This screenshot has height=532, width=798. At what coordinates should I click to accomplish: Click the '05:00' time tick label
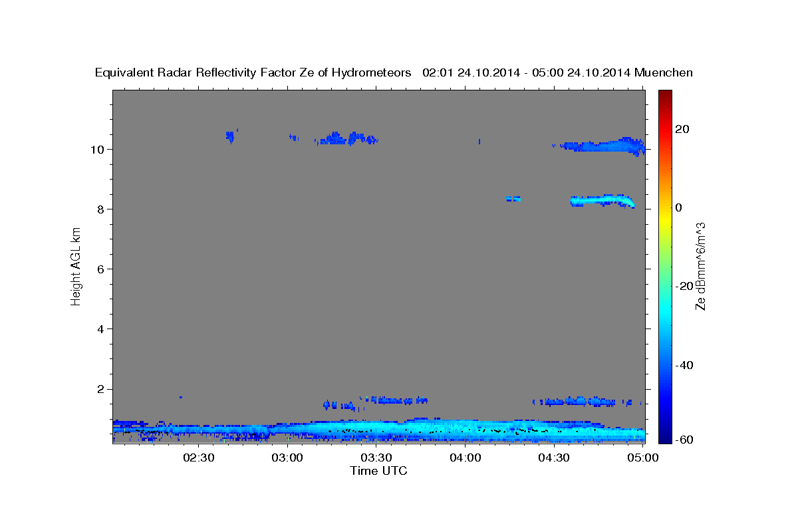(x=643, y=458)
